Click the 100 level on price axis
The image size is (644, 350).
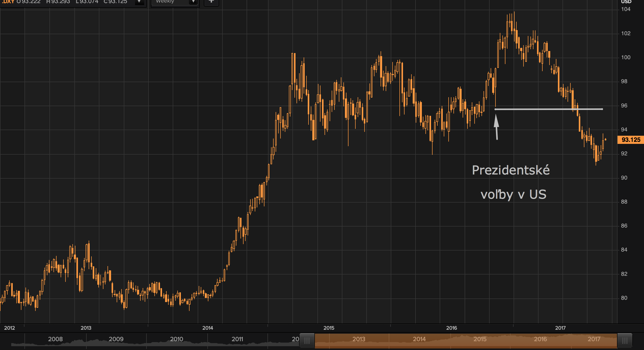click(x=626, y=57)
